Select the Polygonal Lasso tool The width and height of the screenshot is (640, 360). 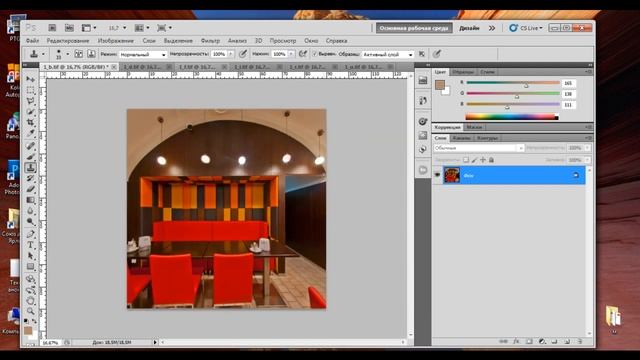click(x=31, y=101)
